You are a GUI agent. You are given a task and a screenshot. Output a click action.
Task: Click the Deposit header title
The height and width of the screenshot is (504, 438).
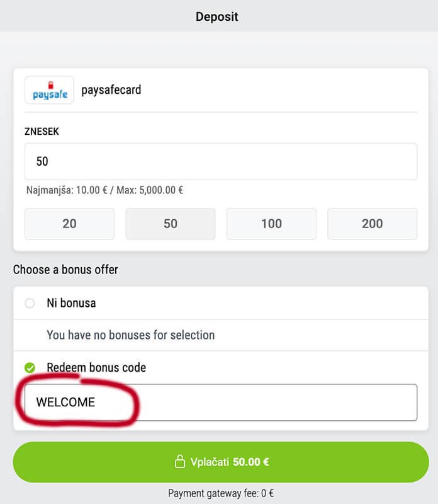click(x=216, y=16)
